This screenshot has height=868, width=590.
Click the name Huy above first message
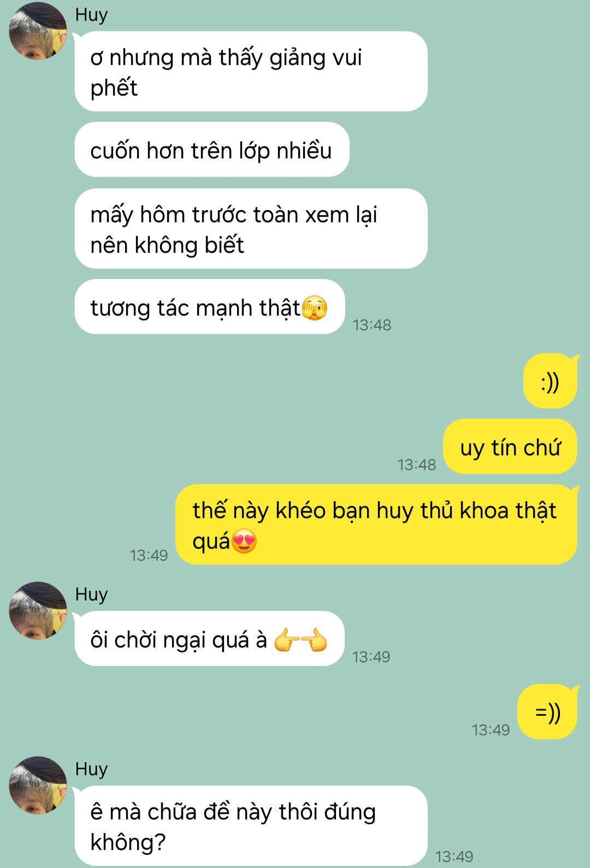[91, 15]
